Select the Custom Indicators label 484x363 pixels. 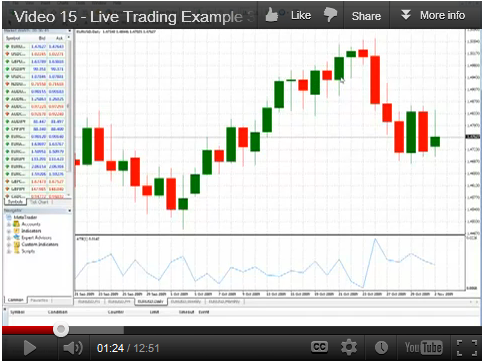(40, 244)
